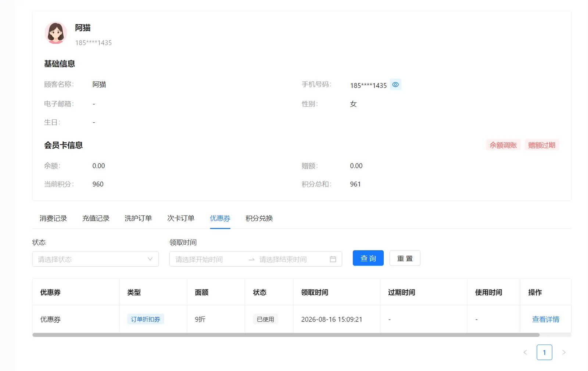Click the 订单折扣券 type tag
The width and height of the screenshot is (588, 371).
146,319
